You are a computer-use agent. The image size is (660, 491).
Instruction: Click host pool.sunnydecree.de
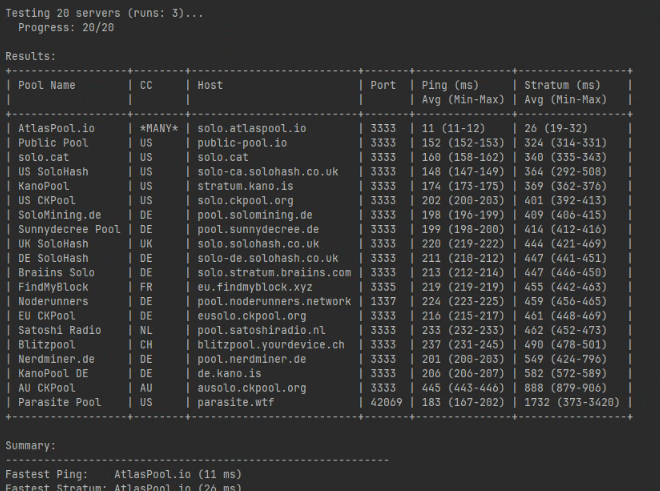coord(258,229)
